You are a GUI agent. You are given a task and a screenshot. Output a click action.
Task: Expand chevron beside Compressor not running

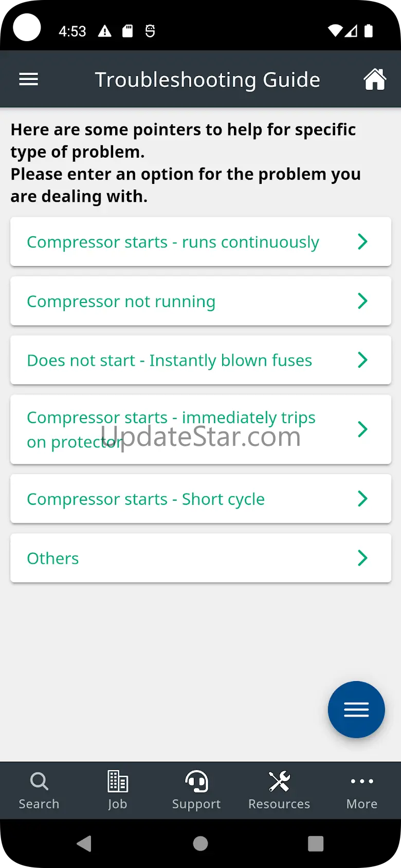(362, 301)
